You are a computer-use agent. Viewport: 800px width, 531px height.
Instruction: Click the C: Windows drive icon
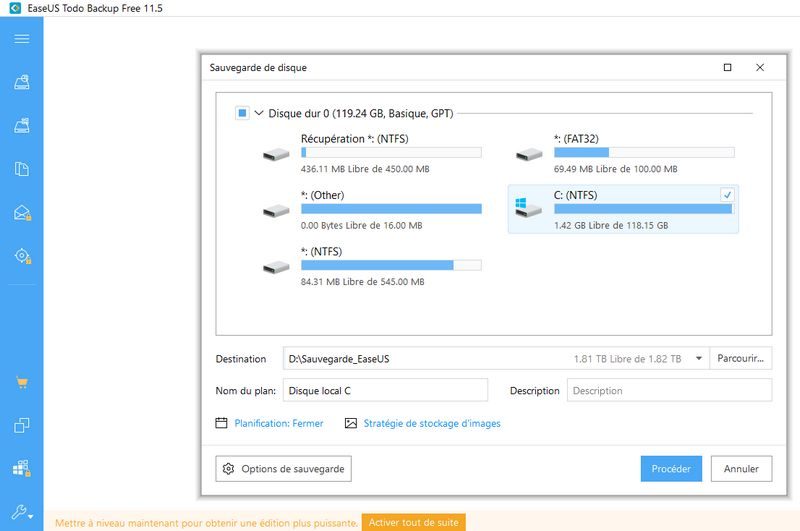pyautogui.click(x=528, y=208)
